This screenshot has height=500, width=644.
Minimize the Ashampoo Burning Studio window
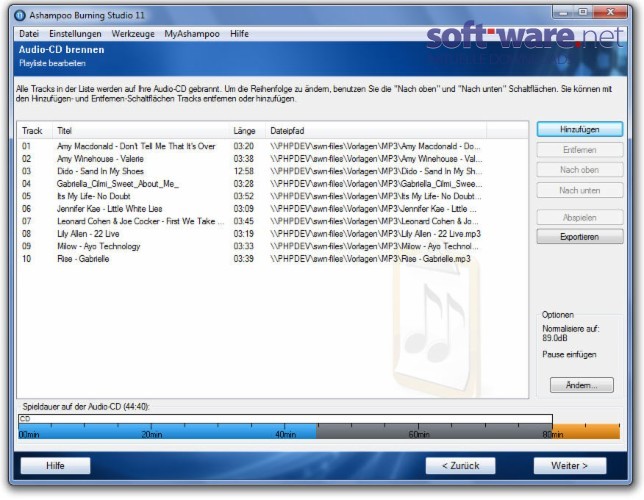[563, 13]
